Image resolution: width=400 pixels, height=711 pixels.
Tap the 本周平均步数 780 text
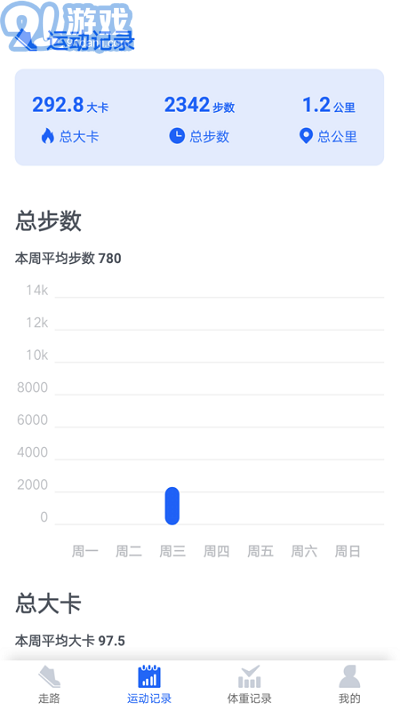pyautogui.click(x=68, y=258)
